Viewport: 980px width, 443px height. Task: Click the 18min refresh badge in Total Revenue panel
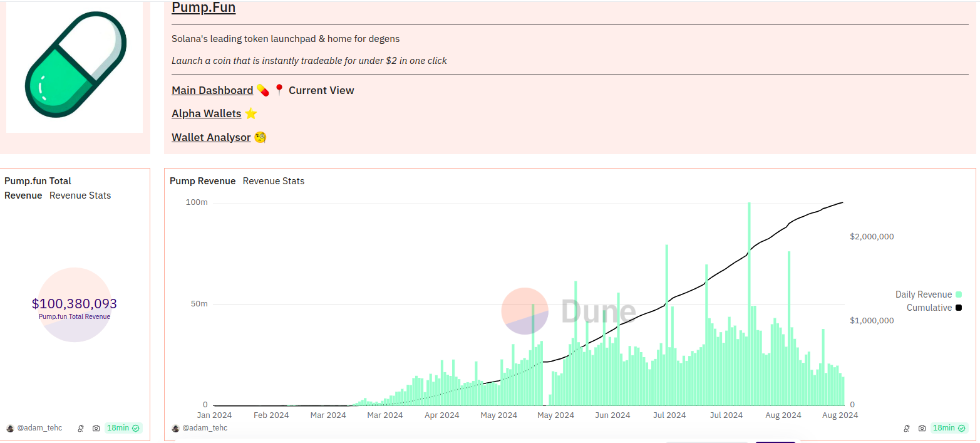pos(123,428)
